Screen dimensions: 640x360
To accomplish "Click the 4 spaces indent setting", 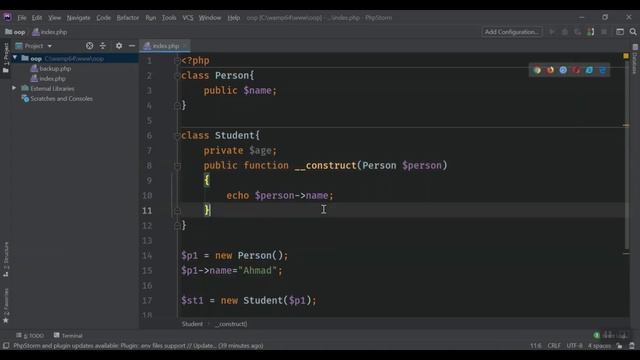I will [x=599, y=346].
